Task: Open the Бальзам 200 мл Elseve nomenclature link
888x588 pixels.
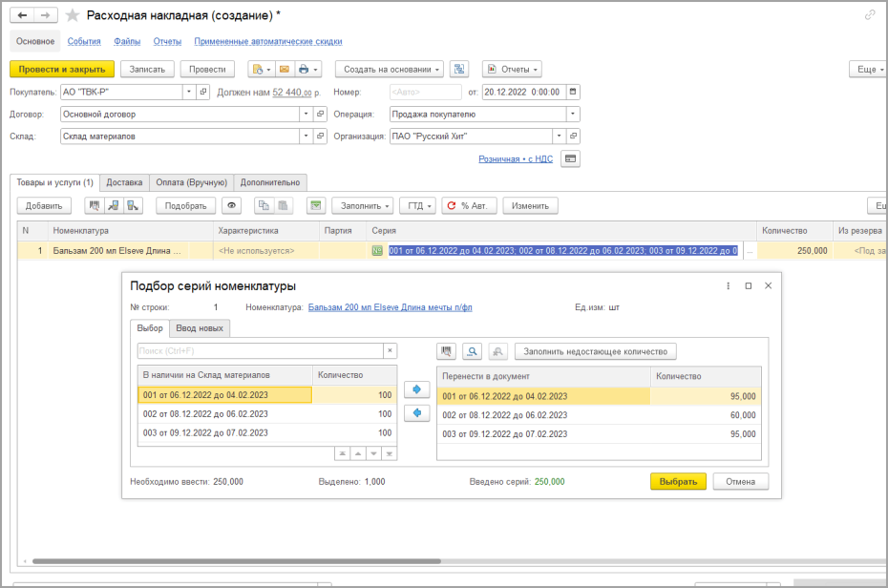Action: pos(391,307)
